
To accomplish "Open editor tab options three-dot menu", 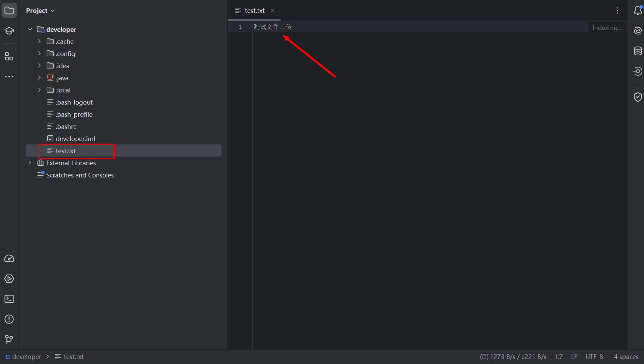I will (617, 10).
